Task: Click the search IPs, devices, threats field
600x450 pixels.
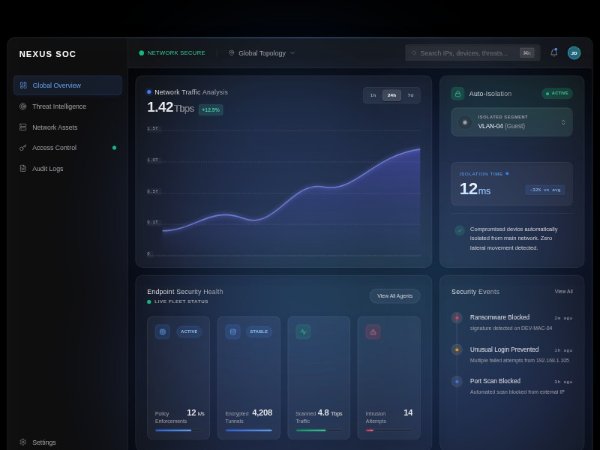Action: 462,53
